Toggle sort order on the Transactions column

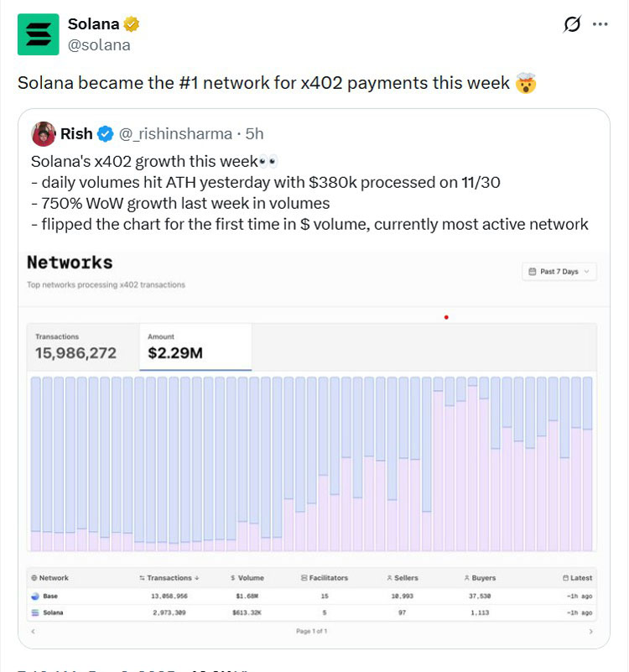[170, 577]
